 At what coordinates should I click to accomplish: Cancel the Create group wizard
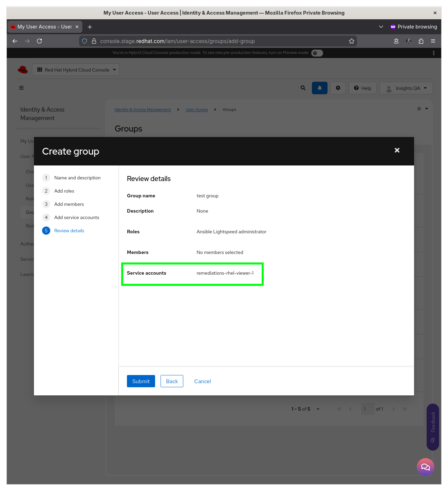[x=203, y=381]
